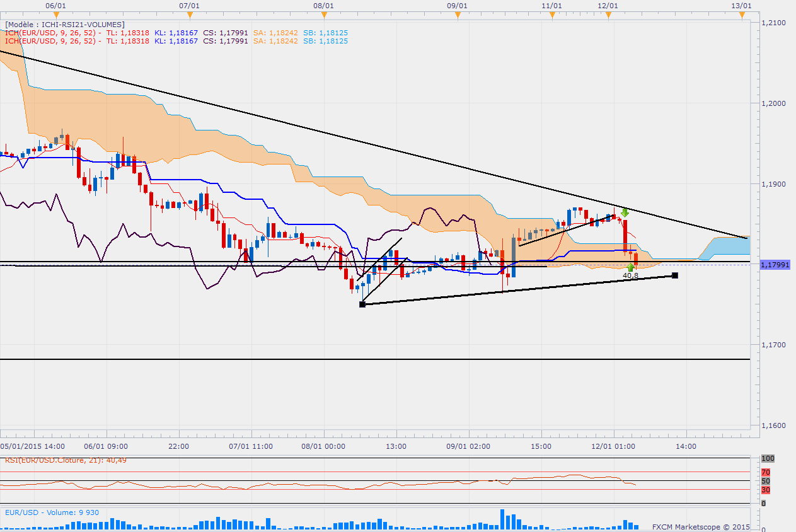Click the 07/01 11:00 time axis label

[251, 446]
